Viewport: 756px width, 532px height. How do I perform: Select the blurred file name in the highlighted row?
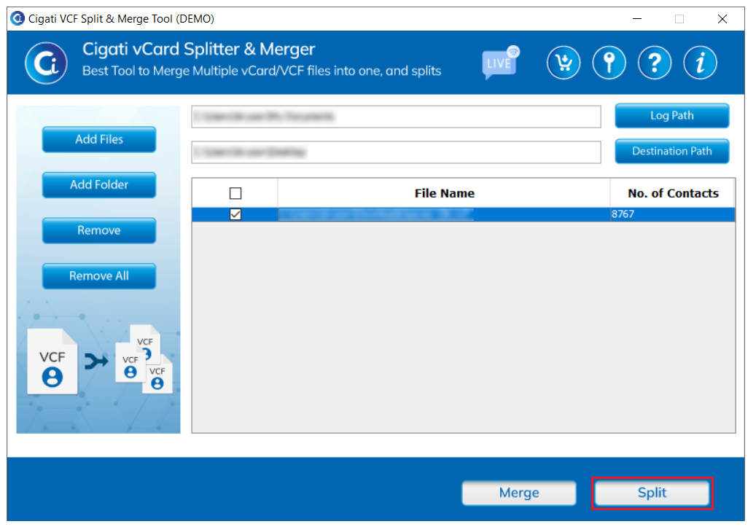pyautogui.click(x=376, y=214)
